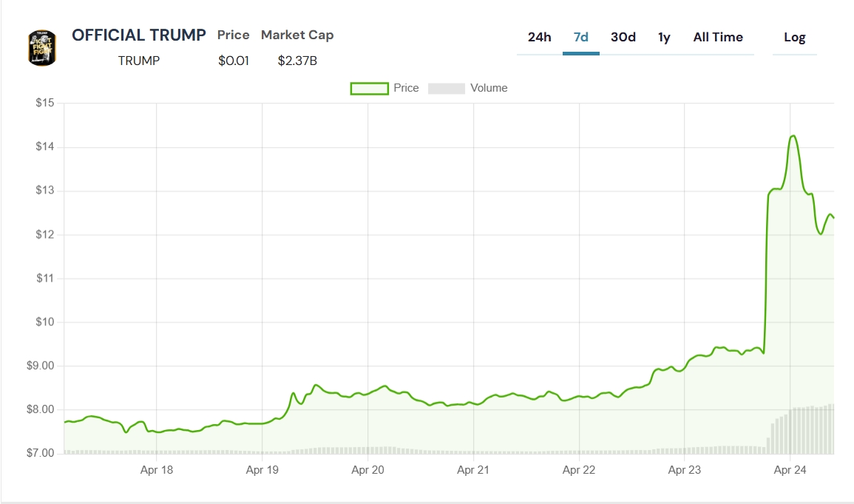Screen dimensions: 854x504
Task: Switch the chart to 1y range
Action: coord(664,37)
